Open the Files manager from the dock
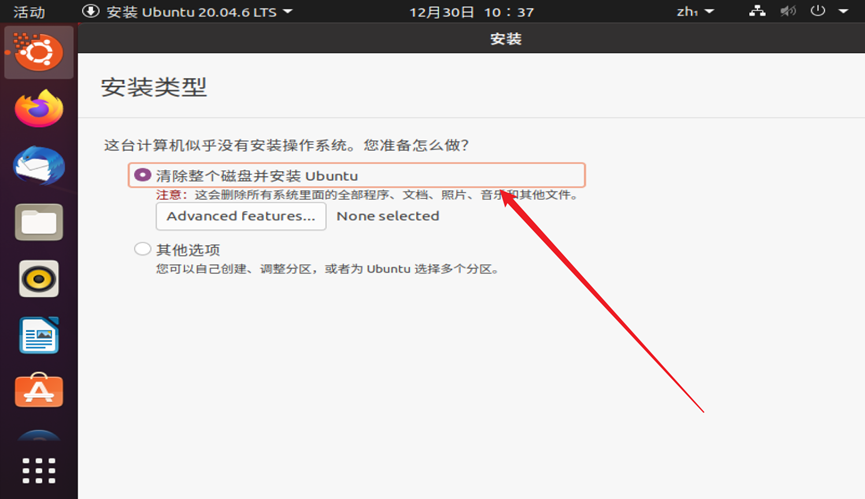 click(x=39, y=222)
